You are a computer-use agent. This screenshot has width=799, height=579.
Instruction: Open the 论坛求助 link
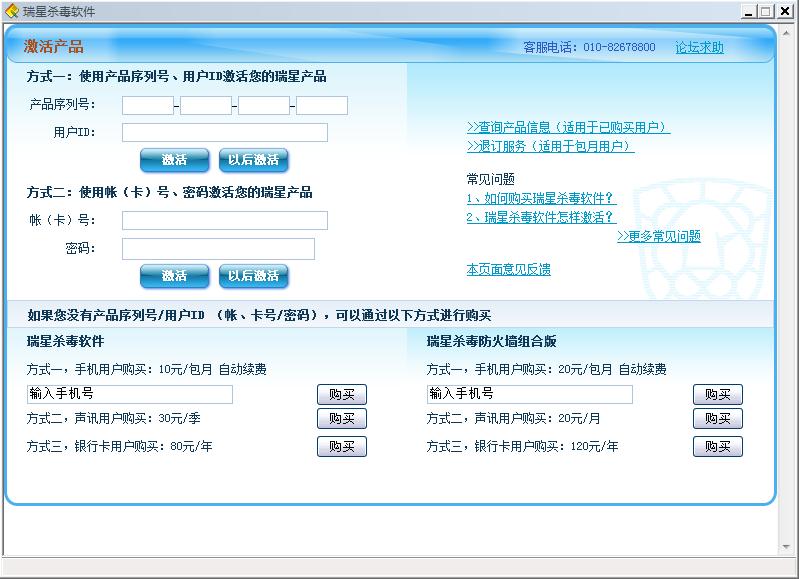click(x=699, y=47)
